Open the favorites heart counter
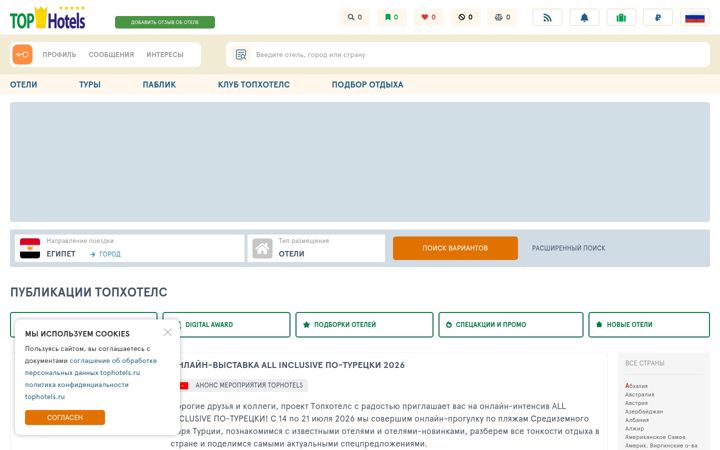720x450 pixels. (x=428, y=17)
